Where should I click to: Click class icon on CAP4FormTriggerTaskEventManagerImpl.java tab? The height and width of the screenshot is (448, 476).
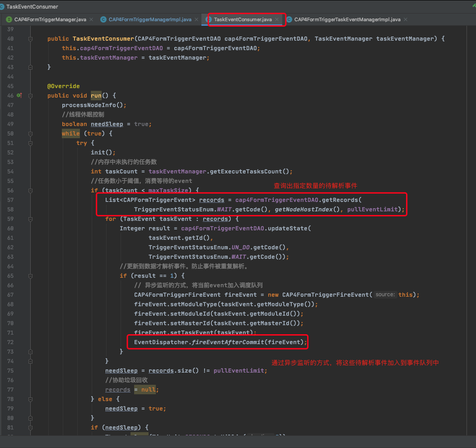[289, 19]
